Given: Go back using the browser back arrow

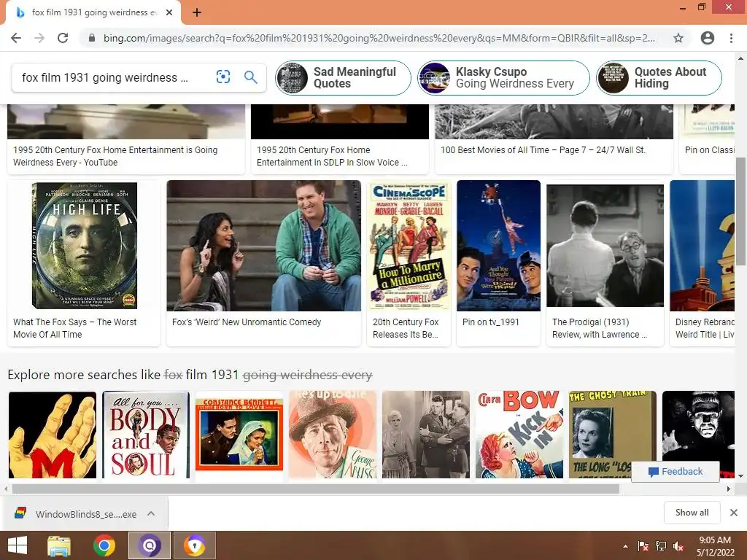Looking at the screenshot, I should tap(16, 38).
